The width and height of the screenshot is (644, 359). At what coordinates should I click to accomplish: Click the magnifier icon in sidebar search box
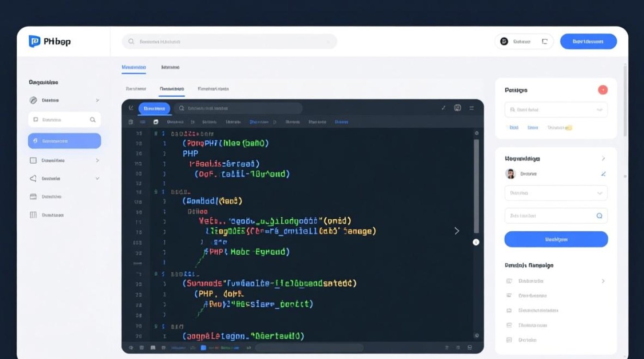point(93,120)
